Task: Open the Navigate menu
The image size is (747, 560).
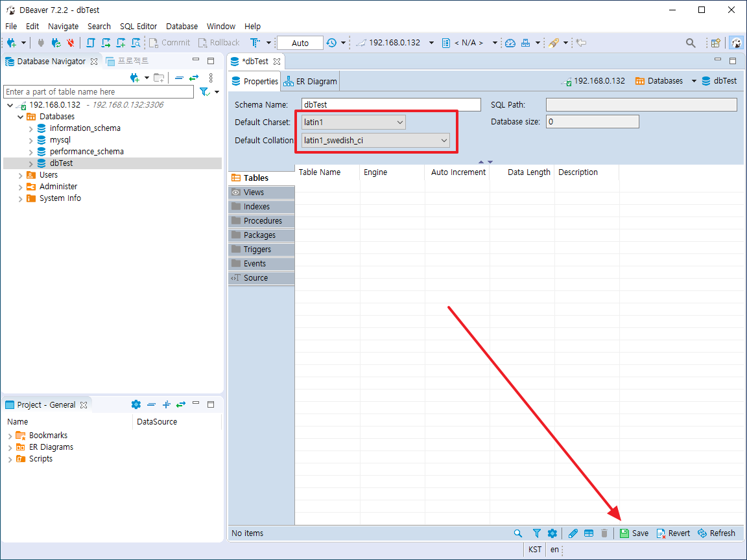Action: pyautogui.click(x=64, y=26)
